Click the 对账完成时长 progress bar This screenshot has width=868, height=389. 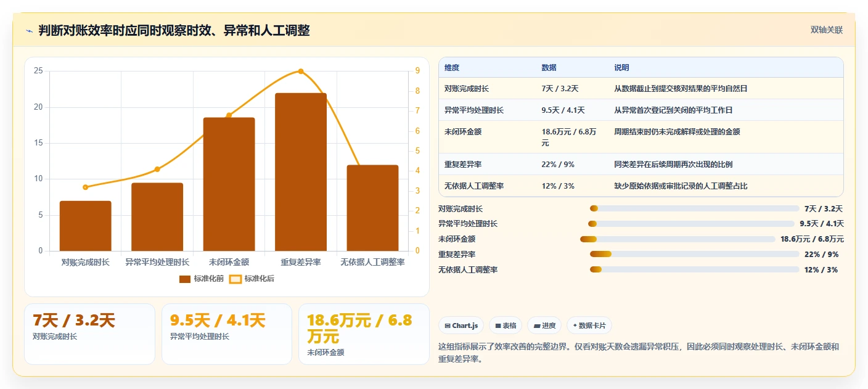click(x=694, y=209)
